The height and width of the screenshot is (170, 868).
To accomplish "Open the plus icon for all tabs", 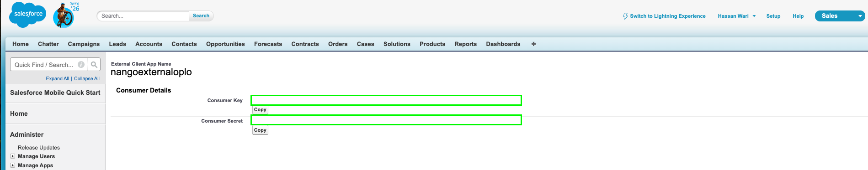I will [533, 44].
